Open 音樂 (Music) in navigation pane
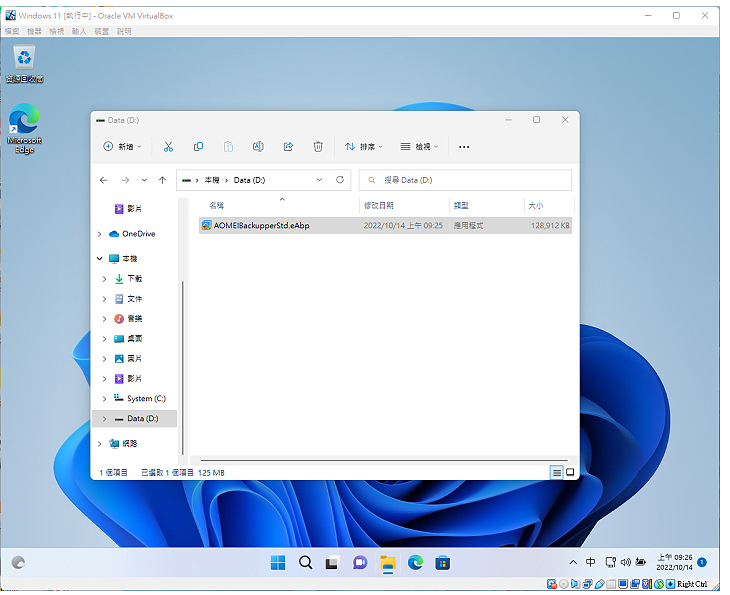 tap(135, 318)
